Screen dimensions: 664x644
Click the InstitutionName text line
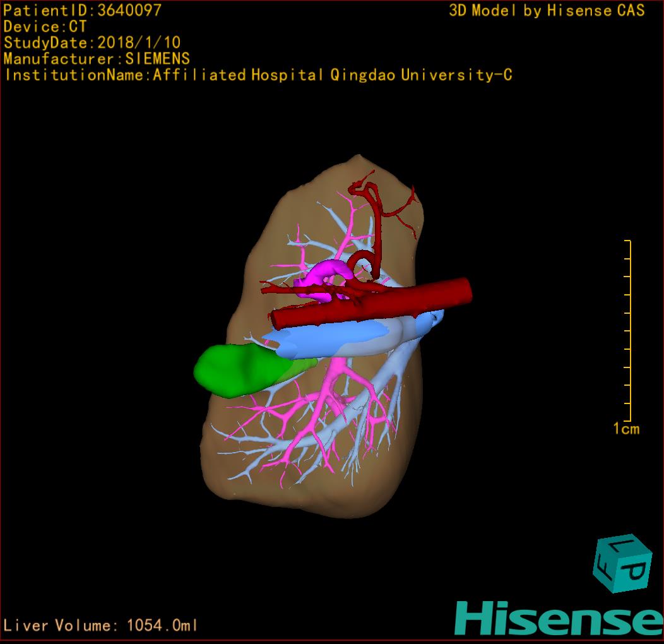click(x=258, y=75)
